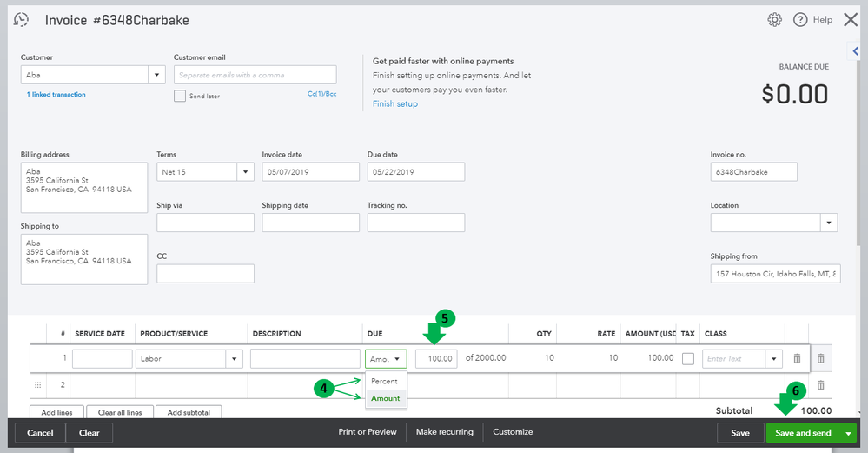Click the Save button
This screenshot has height=453, width=868.
(x=740, y=433)
